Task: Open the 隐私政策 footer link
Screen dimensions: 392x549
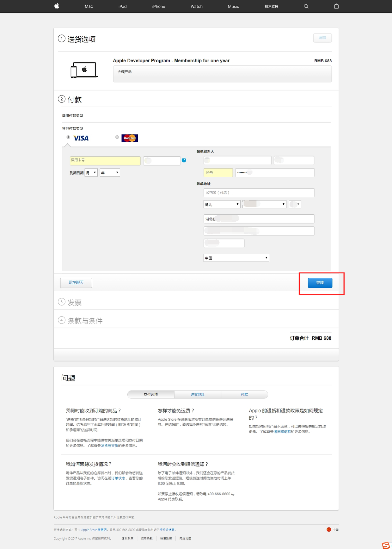Action: [127, 539]
